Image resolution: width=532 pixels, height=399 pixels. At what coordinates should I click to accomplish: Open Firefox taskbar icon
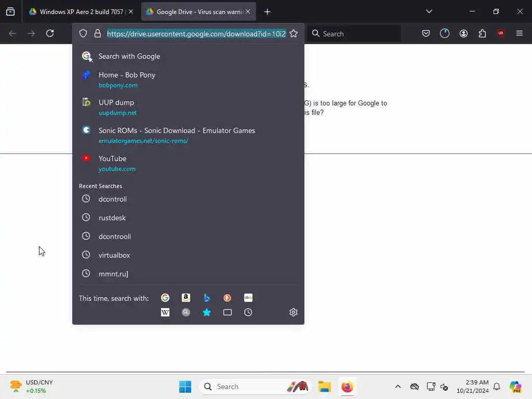pyautogui.click(x=347, y=387)
